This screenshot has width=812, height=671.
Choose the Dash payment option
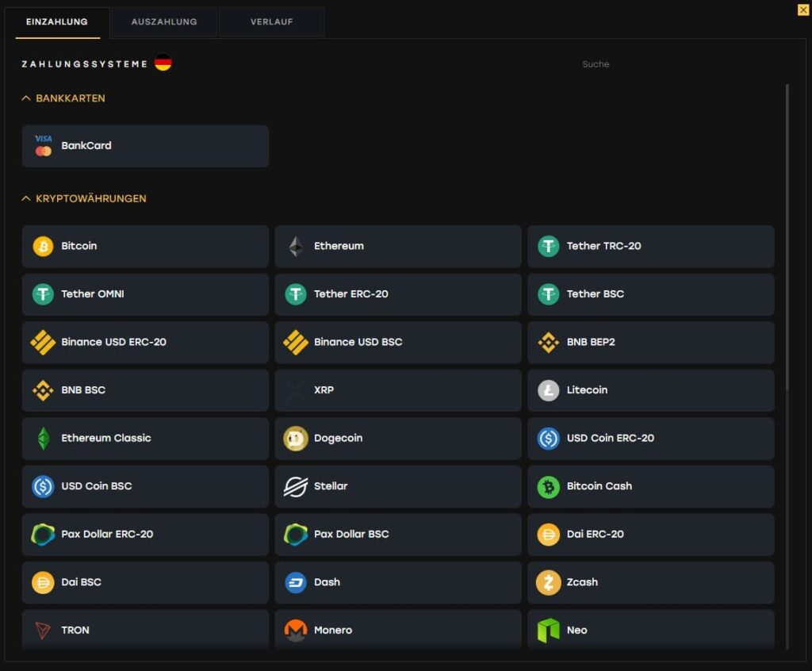tap(397, 582)
